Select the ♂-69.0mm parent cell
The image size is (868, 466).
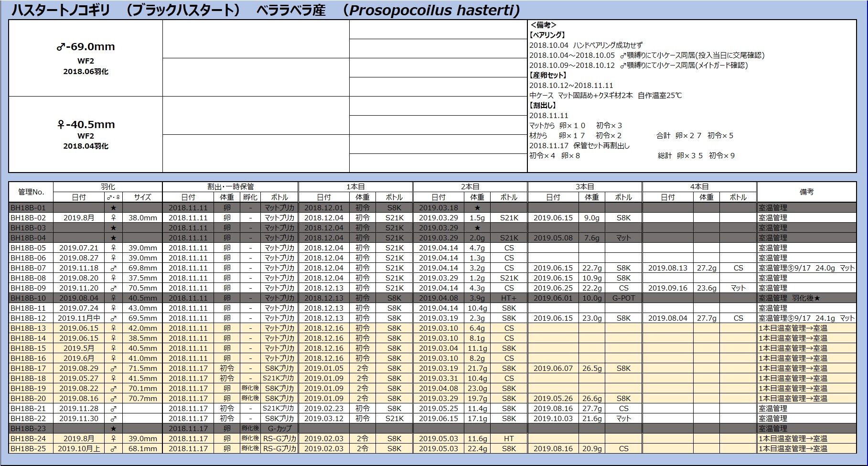(x=86, y=58)
